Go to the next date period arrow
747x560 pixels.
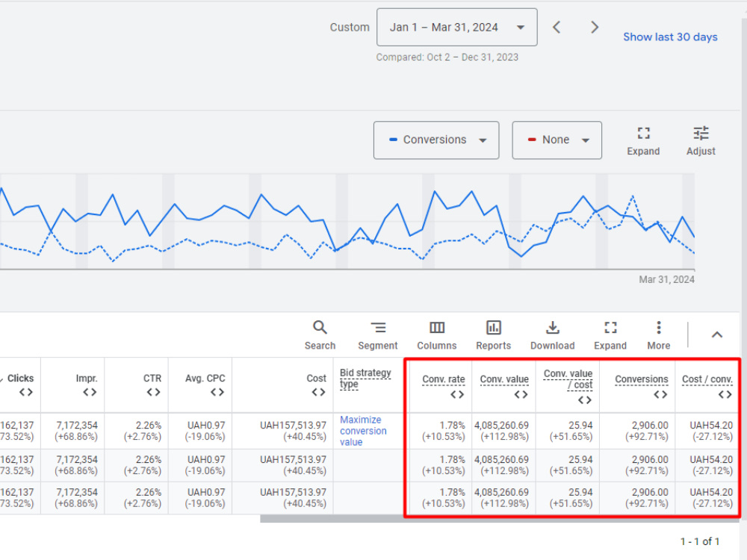594,27
